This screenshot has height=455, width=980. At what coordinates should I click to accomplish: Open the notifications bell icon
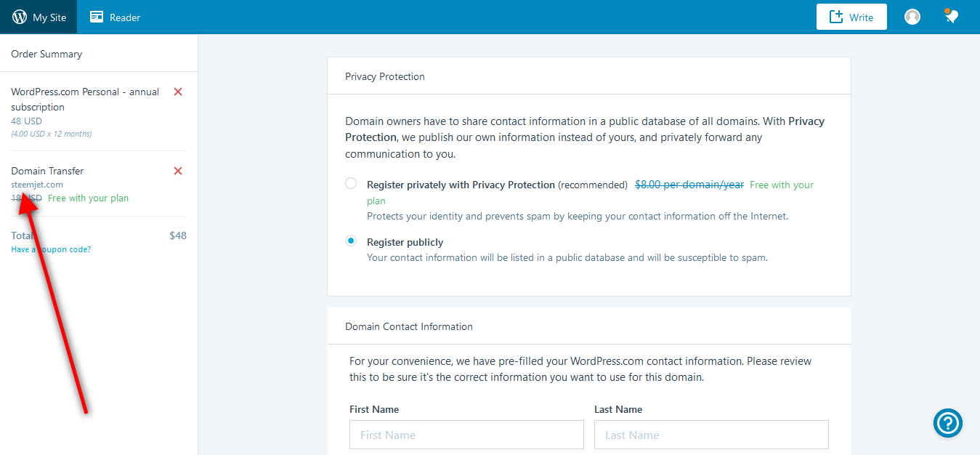(x=951, y=16)
